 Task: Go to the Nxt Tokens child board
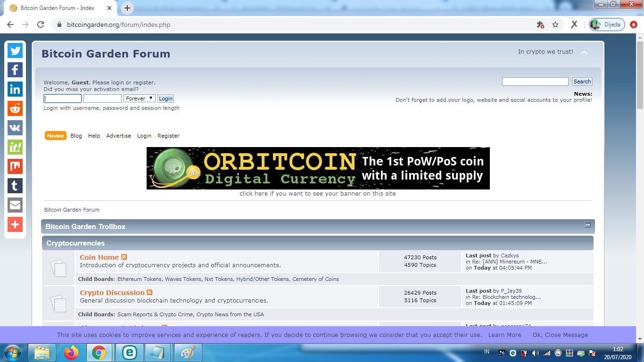coord(219,279)
